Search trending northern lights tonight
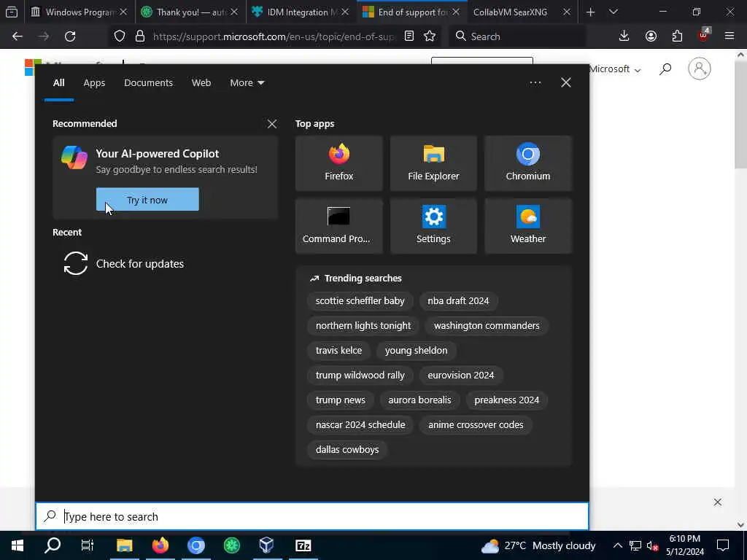The height and width of the screenshot is (560, 747). [x=363, y=326]
